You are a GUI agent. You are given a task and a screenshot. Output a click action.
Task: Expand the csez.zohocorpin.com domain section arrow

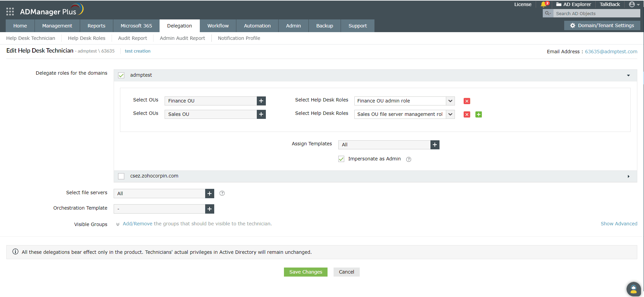(628, 176)
